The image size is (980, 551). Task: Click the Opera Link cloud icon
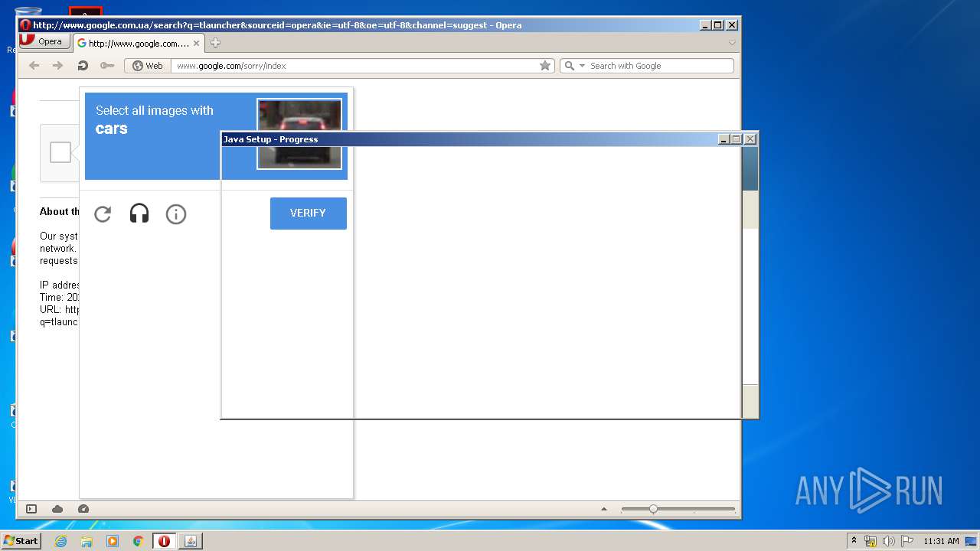57,509
